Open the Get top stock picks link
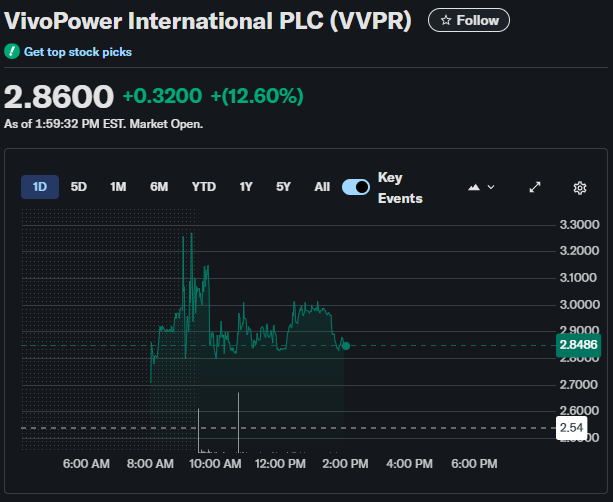This screenshot has height=502, width=613. pos(77,52)
